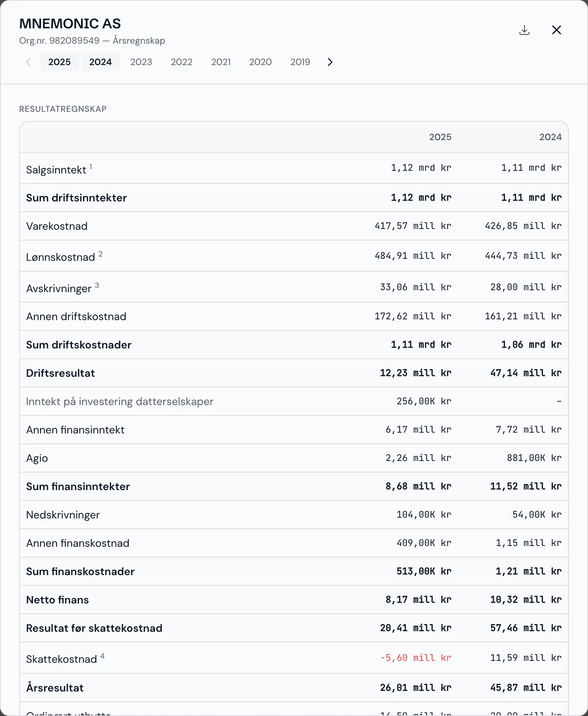588x716 pixels.
Task: Click Netto finans value 10,32 mill kr
Action: (526, 600)
